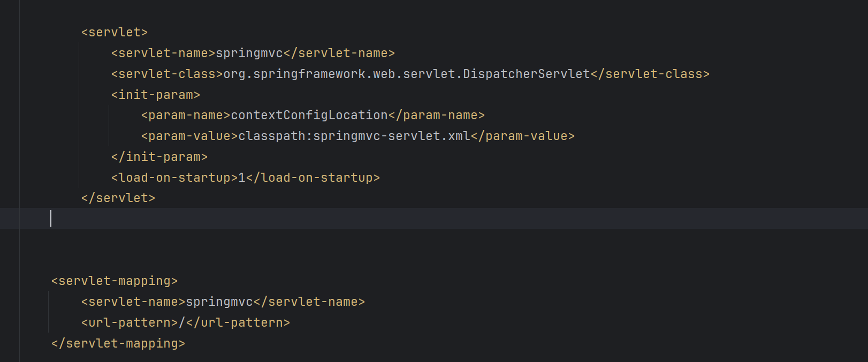Click the opening <servlet> tag
868x362 pixels.
tap(114, 33)
